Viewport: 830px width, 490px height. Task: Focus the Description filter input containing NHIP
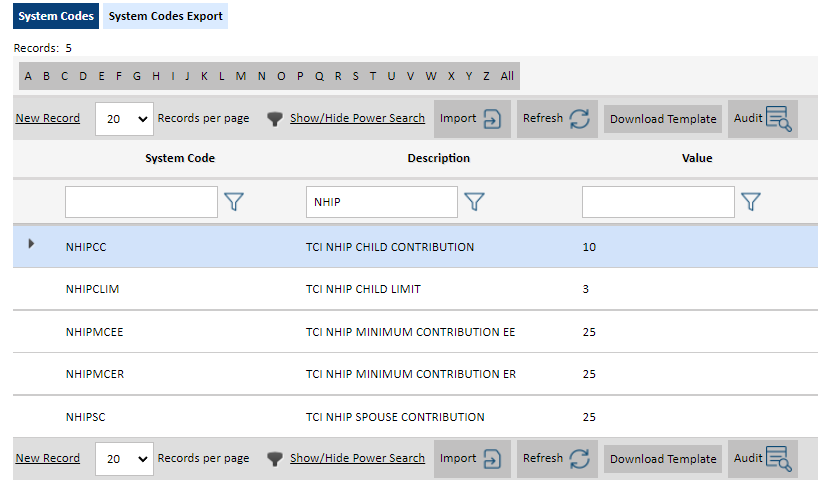click(x=382, y=202)
